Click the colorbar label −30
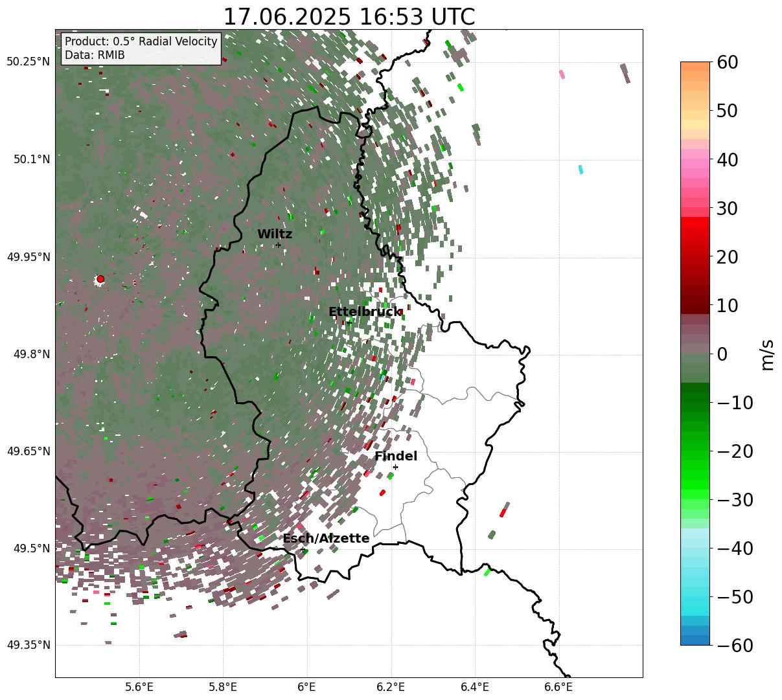The image size is (782, 700). [x=735, y=500]
